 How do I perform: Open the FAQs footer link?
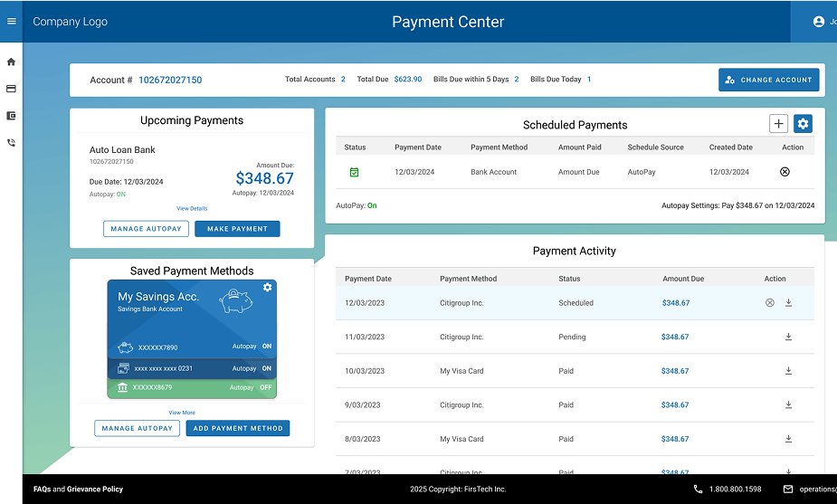point(42,490)
